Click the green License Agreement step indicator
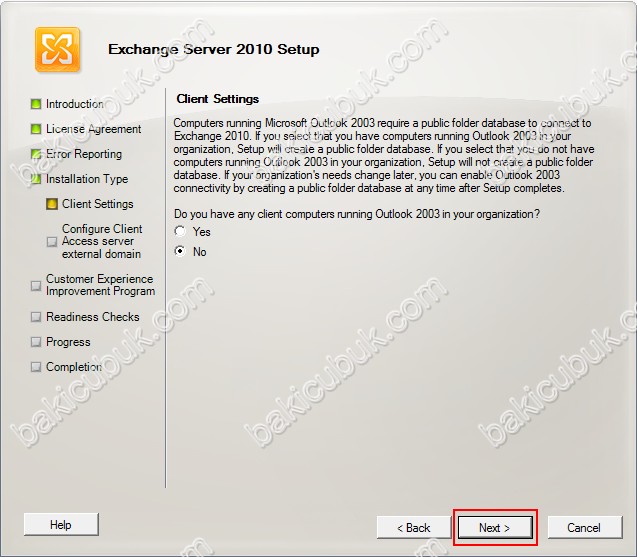 click(36, 129)
